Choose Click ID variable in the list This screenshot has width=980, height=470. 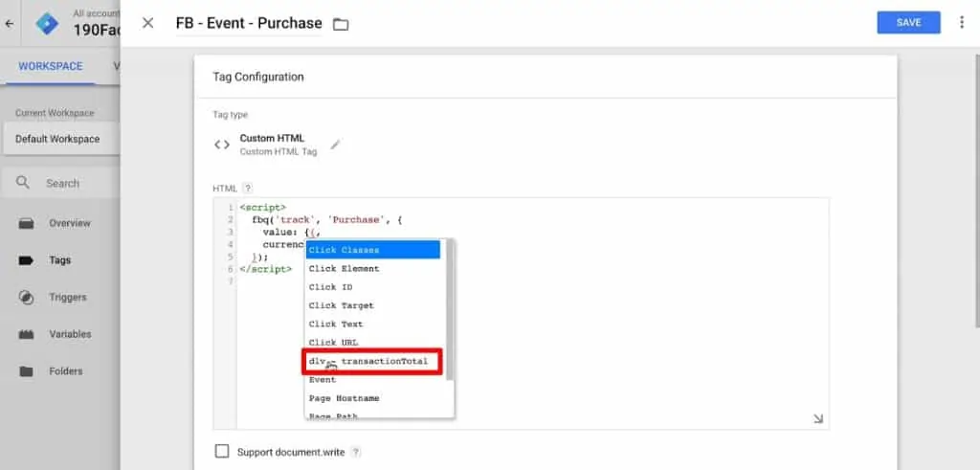coord(372,287)
